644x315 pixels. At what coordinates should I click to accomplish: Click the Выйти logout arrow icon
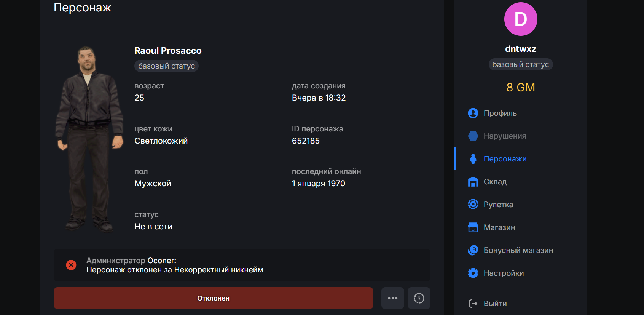click(x=473, y=304)
